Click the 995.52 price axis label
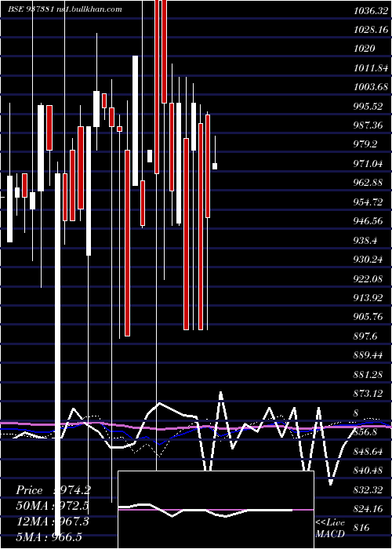392x549 pixels. click(368, 107)
